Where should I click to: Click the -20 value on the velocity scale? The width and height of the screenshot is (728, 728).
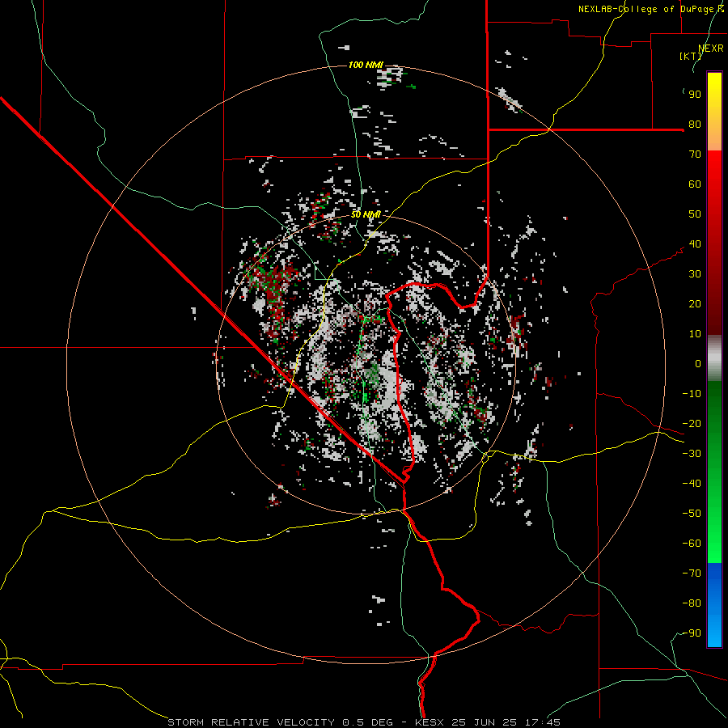pos(692,424)
